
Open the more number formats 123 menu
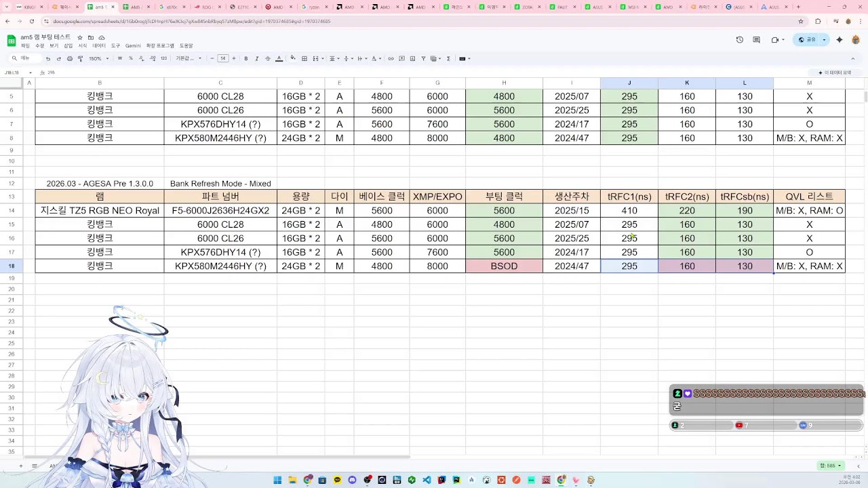pyautogui.click(x=163, y=58)
